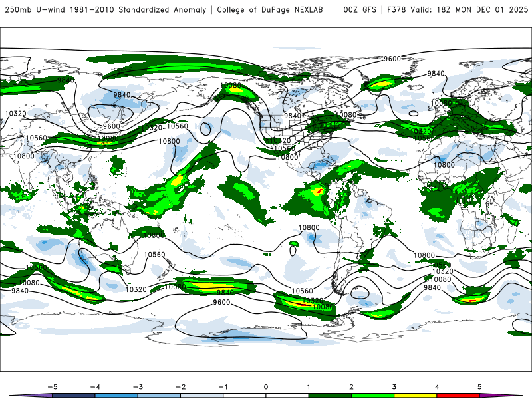This screenshot has height=399, width=532.
Task: Click the '00Z GFS' model run label
Action: 360,9
